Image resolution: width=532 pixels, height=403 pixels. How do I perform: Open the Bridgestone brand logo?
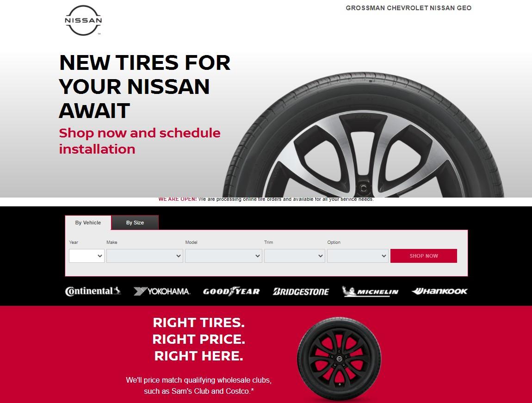point(301,292)
